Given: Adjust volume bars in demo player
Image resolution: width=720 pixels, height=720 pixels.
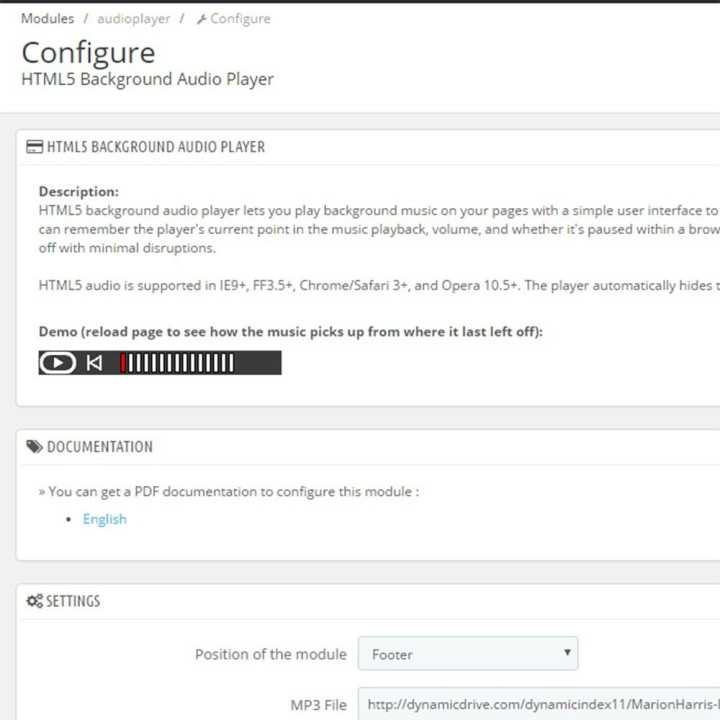Looking at the screenshot, I should pos(177,363).
